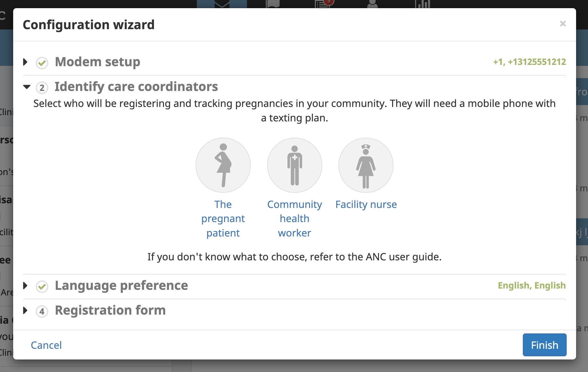588x372 pixels.
Task: Click the Finish button
Action: (x=544, y=345)
